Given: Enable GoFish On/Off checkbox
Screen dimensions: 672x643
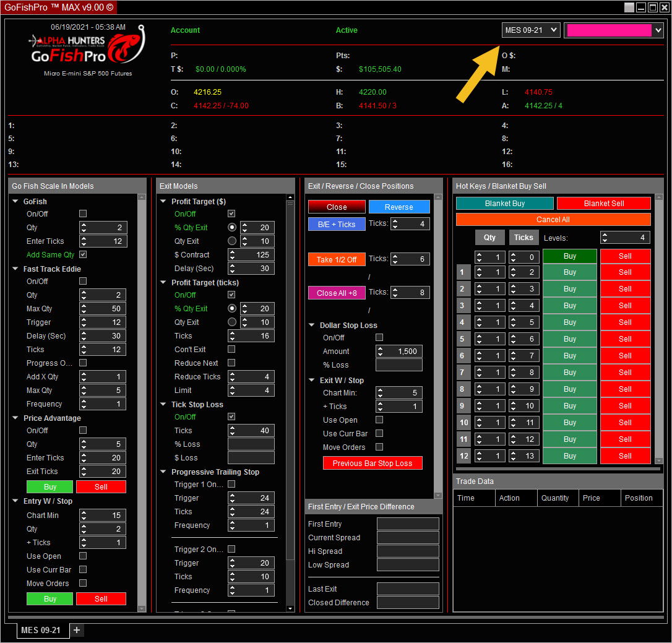Looking at the screenshot, I should [x=83, y=214].
